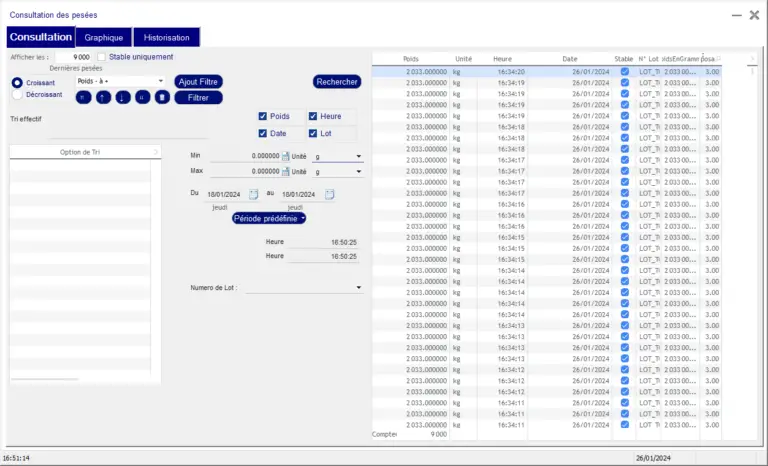Sort by the Heure column header
The width and height of the screenshot is (768, 466).
[x=503, y=59]
